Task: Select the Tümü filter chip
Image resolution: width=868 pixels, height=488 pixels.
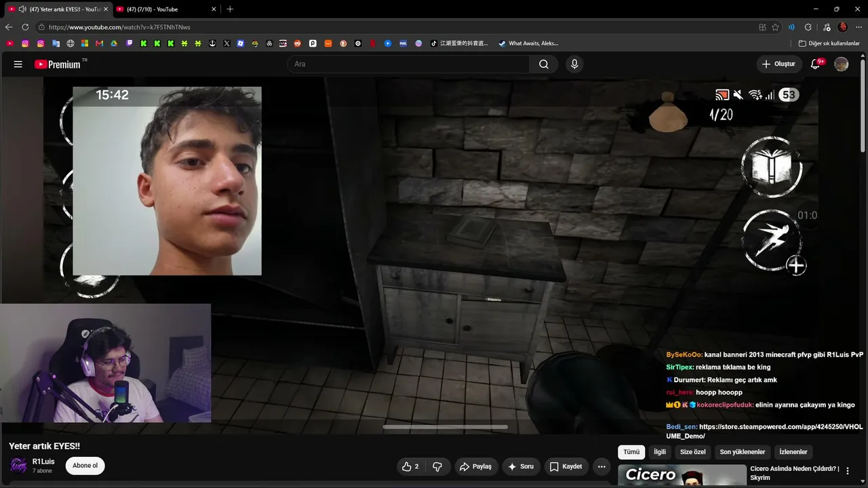Action: [x=631, y=452]
